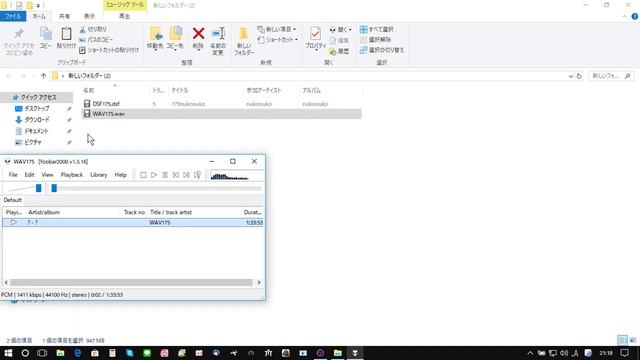Click the Rename (名前の変更) icon
Screen dimensions: 640x360
[x=218, y=34]
